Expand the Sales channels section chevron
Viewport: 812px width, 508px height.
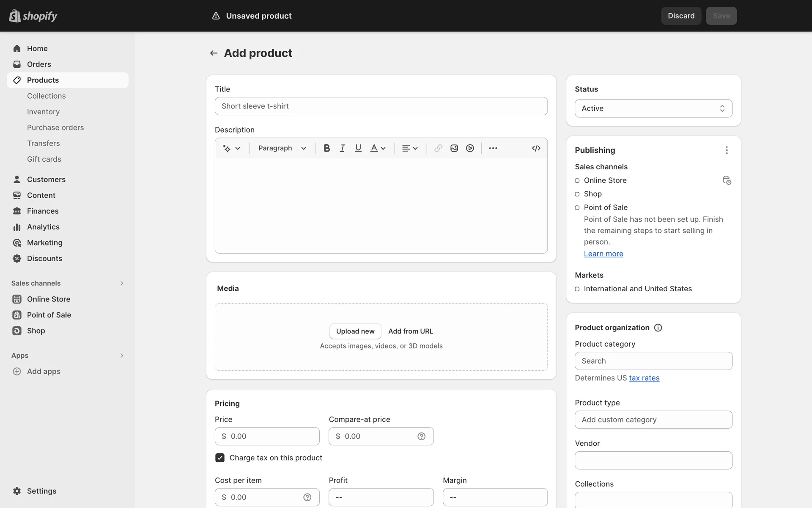coord(122,283)
